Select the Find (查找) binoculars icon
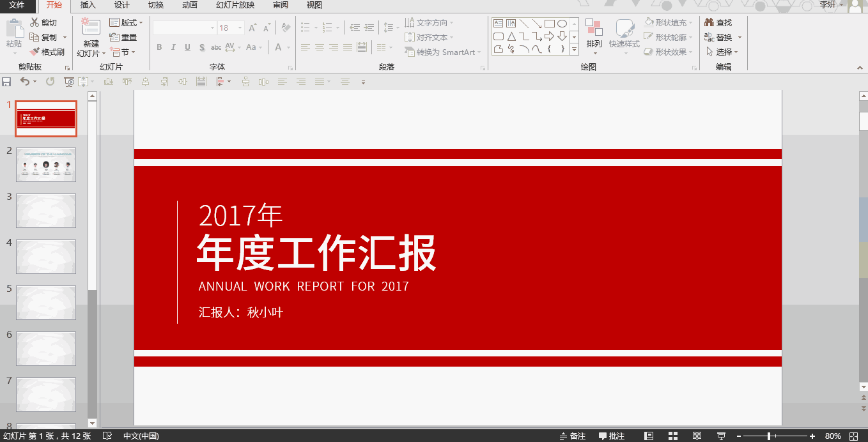Viewport: 868px width, 442px height. tap(709, 22)
